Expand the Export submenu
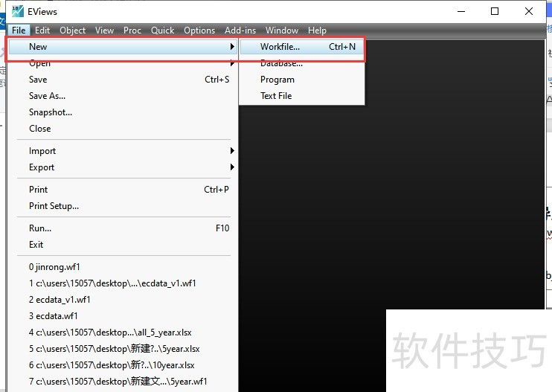552x392 pixels. pos(122,167)
